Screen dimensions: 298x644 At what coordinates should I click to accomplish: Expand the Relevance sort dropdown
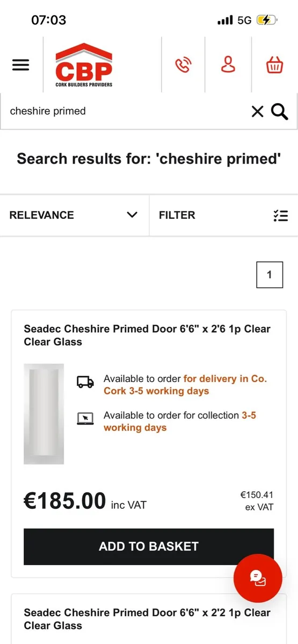click(74, 215)
